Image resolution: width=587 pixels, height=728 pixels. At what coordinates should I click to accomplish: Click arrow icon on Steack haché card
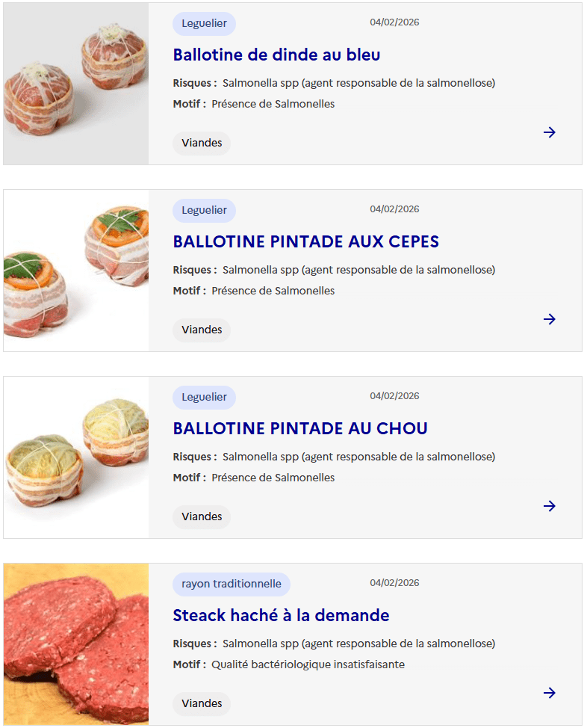[x=550, y=693]
